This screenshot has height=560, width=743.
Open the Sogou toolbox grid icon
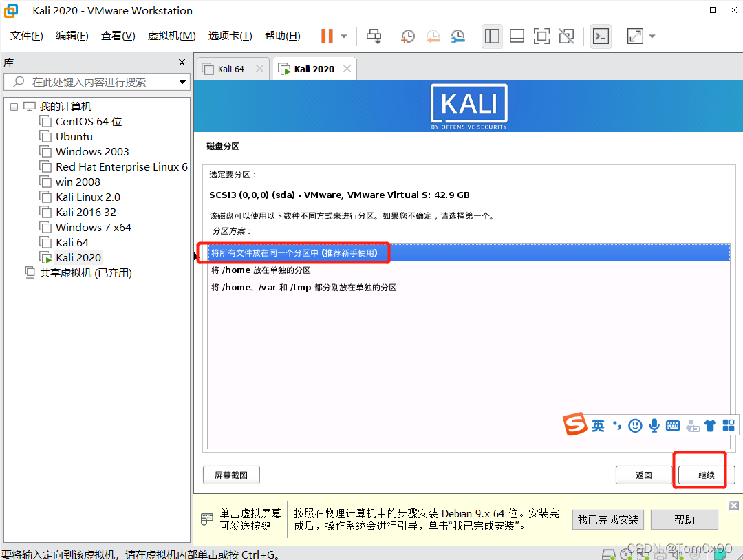[729, 425]
